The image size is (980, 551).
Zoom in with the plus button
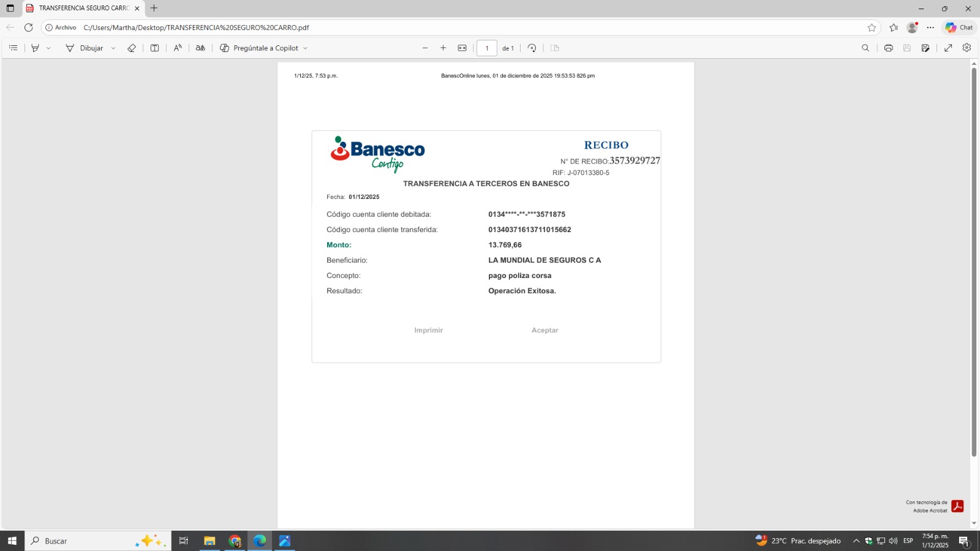click(x=443, y=48)
